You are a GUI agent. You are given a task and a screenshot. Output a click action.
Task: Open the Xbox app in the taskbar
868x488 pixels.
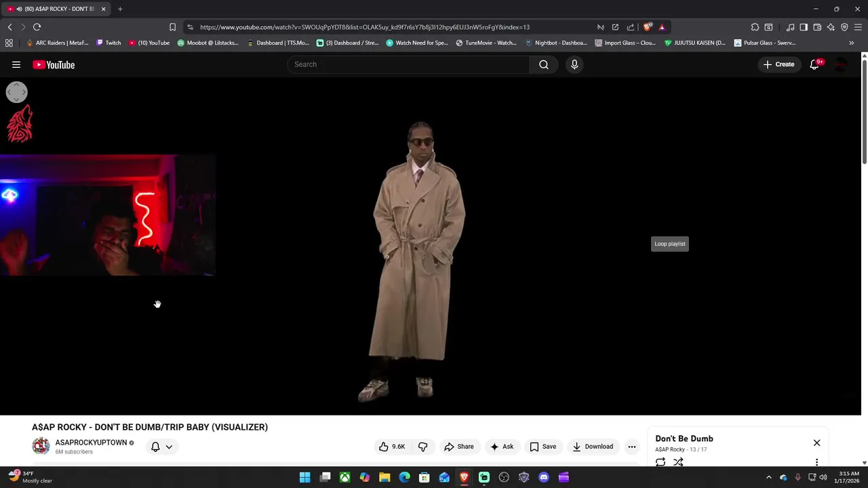pos(344,477)
